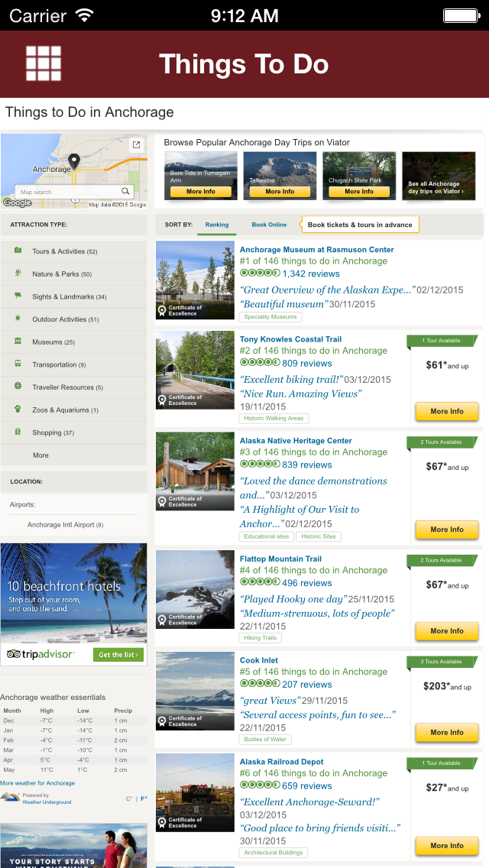Open Flattop Mountain Trail title link
The width and height of the screenshot is (489, 868).
coord(280,559)
